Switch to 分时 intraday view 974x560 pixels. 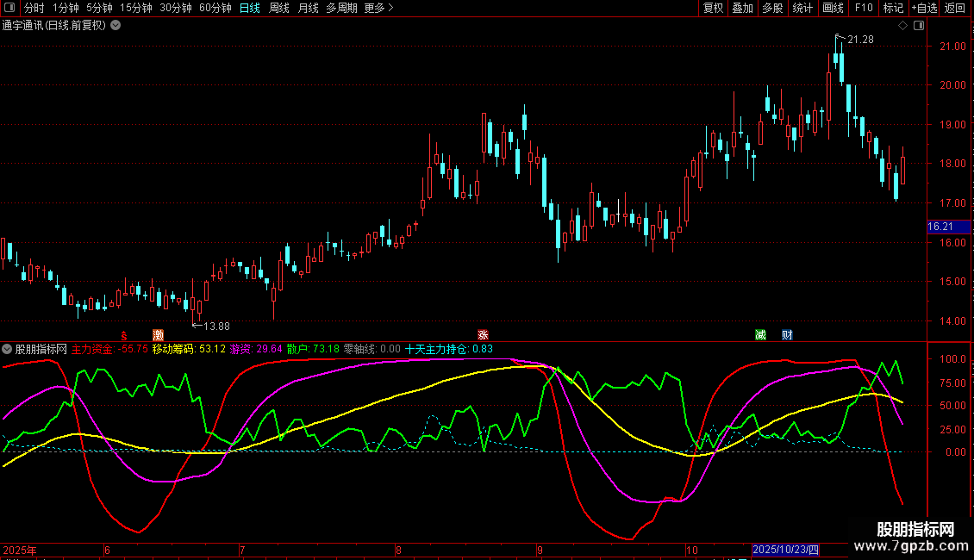pos(34,8)
